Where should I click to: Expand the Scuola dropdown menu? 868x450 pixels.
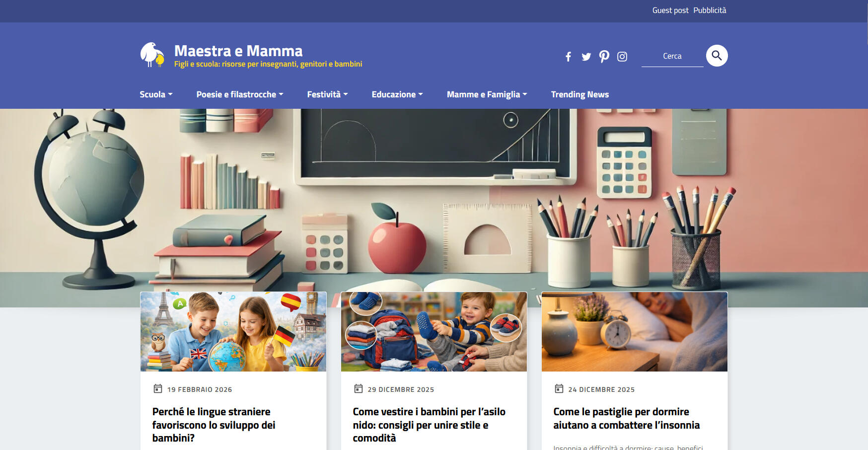click(156, 94)
